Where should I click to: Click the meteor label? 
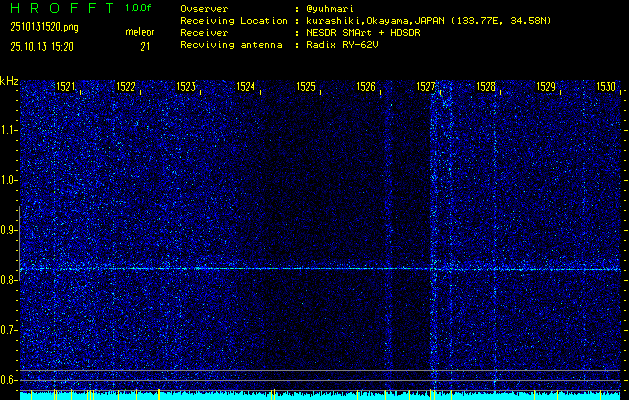click(140, 32)
